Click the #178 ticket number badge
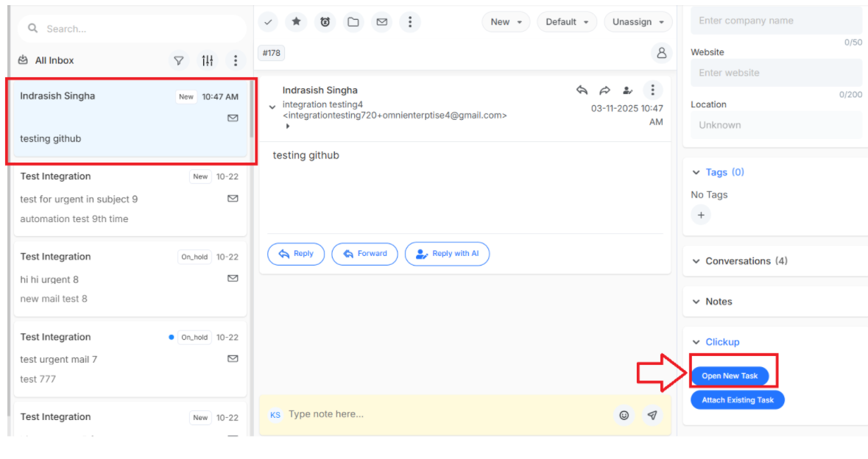Viewport: 868px width, 459px height. 271,53
